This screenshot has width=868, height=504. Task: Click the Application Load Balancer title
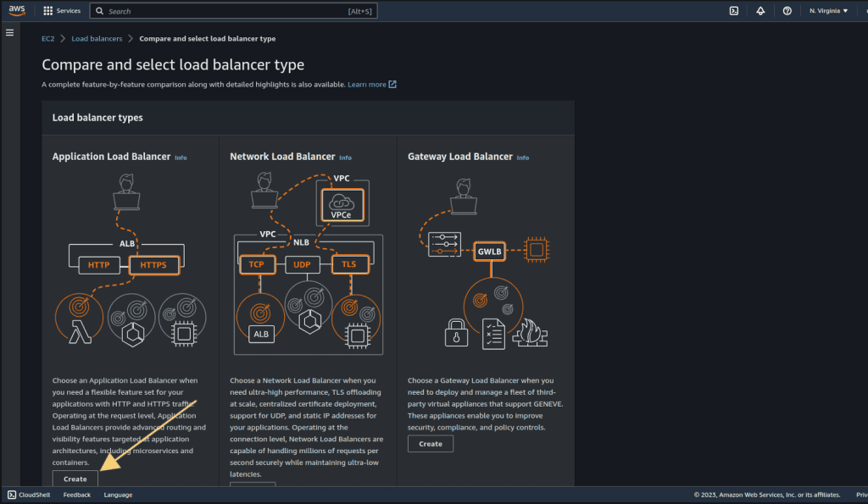[111, 157]
